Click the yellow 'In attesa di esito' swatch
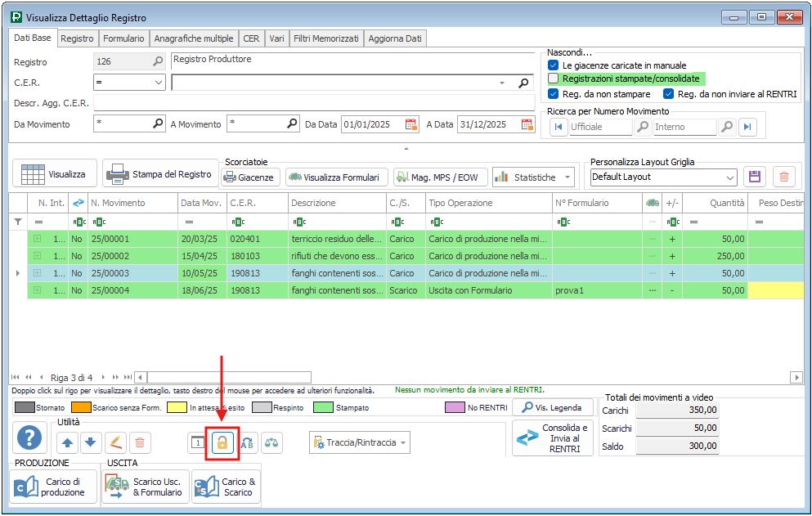 click(x=177, y=407)
